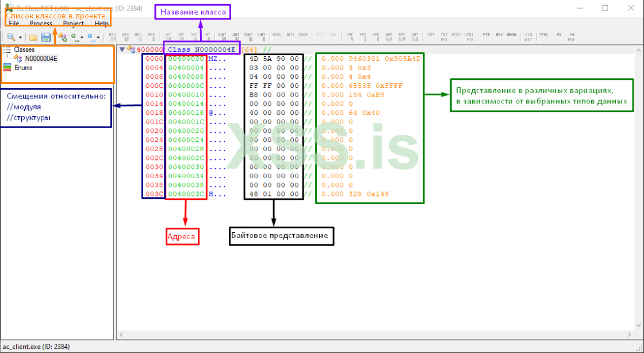
Task: Select the HEX 32 type button
Action: point(125,37)
